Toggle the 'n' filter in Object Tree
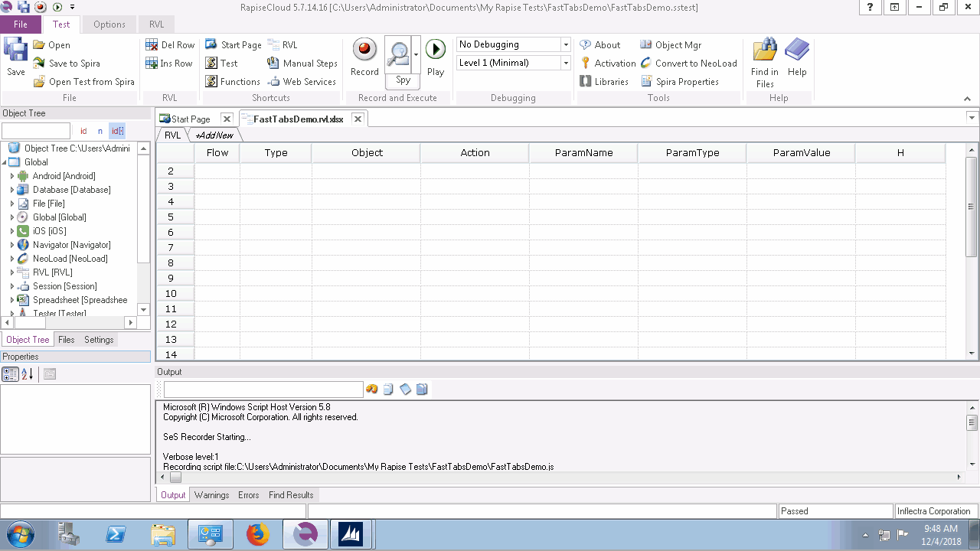Screen dimensions: 980x551 100,131
